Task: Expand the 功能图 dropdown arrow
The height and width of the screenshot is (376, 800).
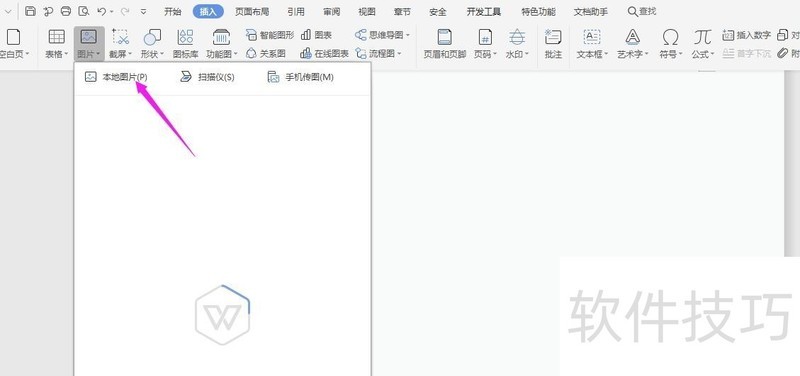Action: [236, 54]
